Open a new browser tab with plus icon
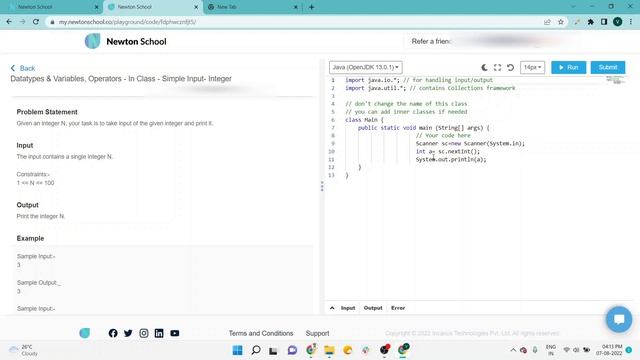The width and height of the screenshot is (640, 360). [311, 7]
